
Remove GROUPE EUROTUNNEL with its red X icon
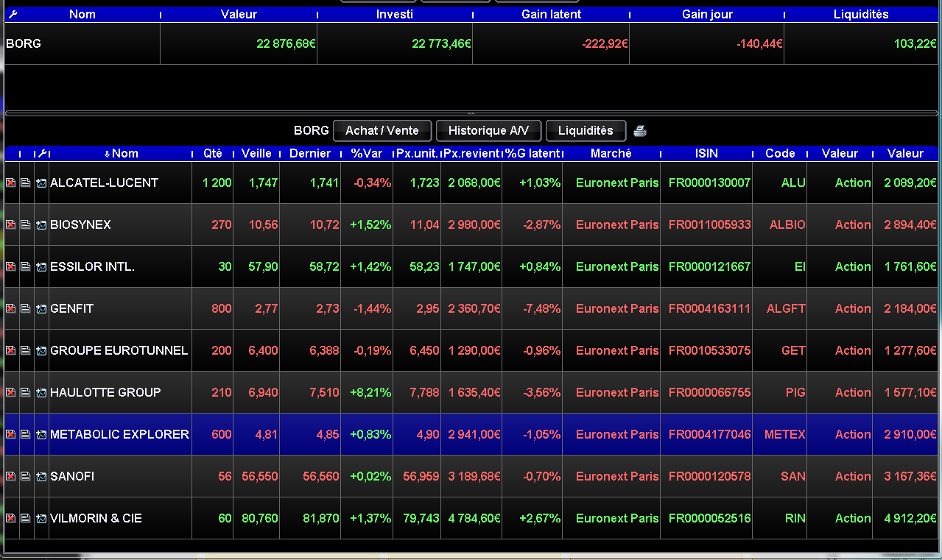11,350
